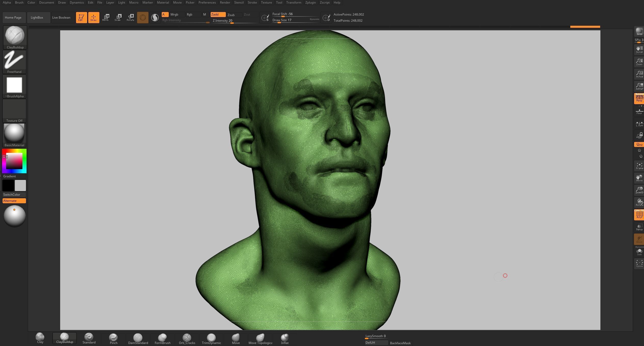
Task: Open the FreeHand stroke selector
Action: pyautogui.click(x=14, y=62)
